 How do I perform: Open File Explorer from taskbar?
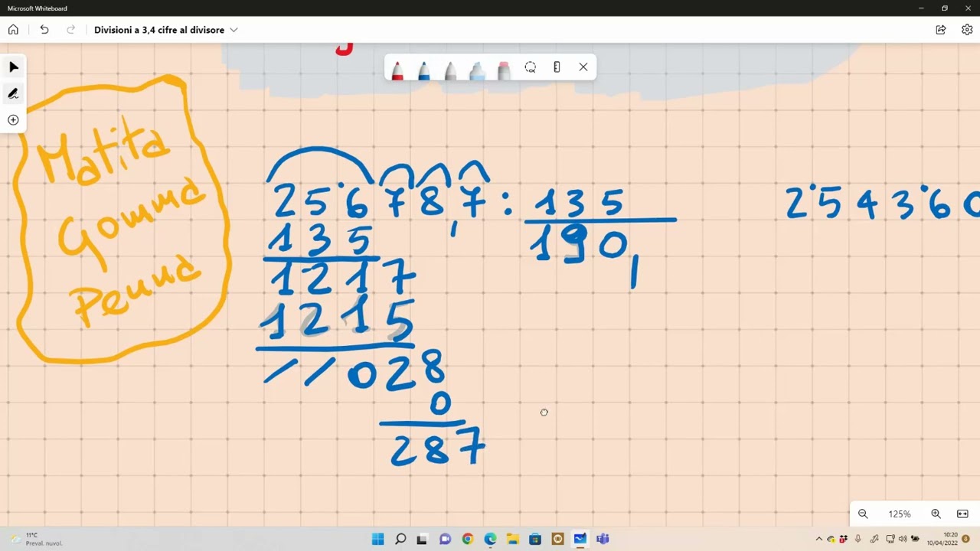pos(512,539)
